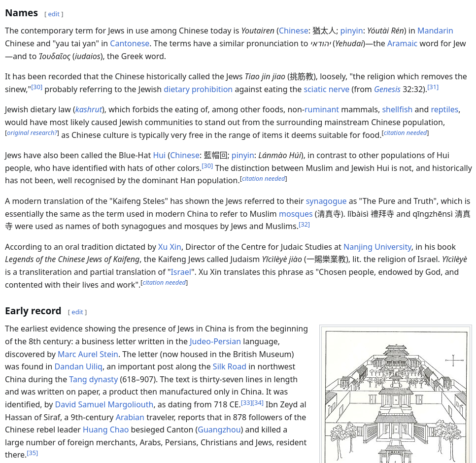Viewport: 476px width, 463px height.
Task: Open the ruminant link
Action: (321, 109)
